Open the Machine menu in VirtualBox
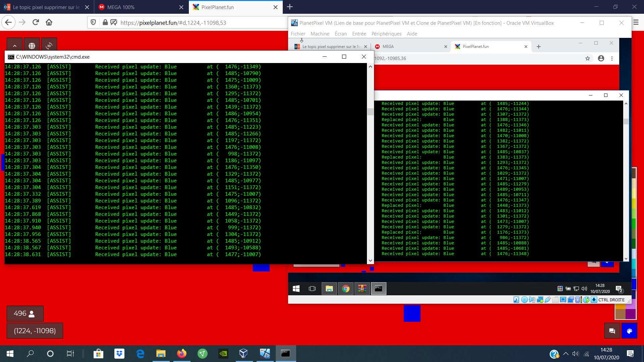This screenshot has width=644, height=362. coord(320,34)
